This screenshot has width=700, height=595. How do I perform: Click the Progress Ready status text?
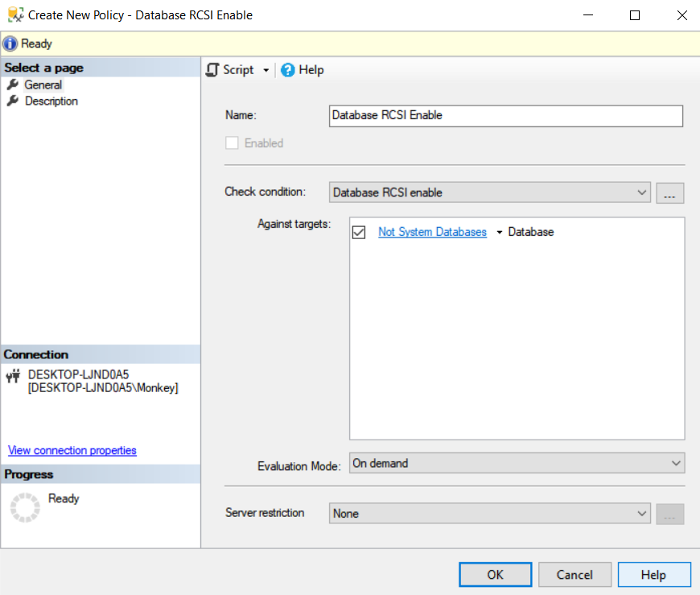pos(64,498)
